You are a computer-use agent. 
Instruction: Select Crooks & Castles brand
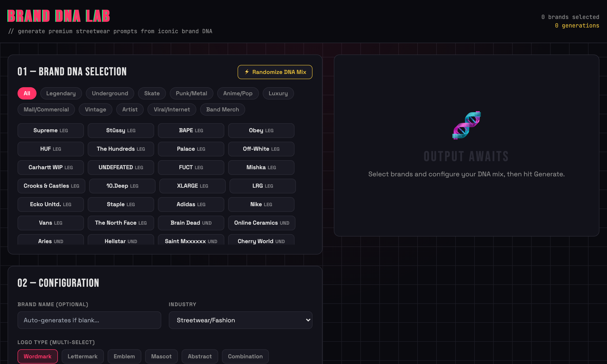(51, 186)
